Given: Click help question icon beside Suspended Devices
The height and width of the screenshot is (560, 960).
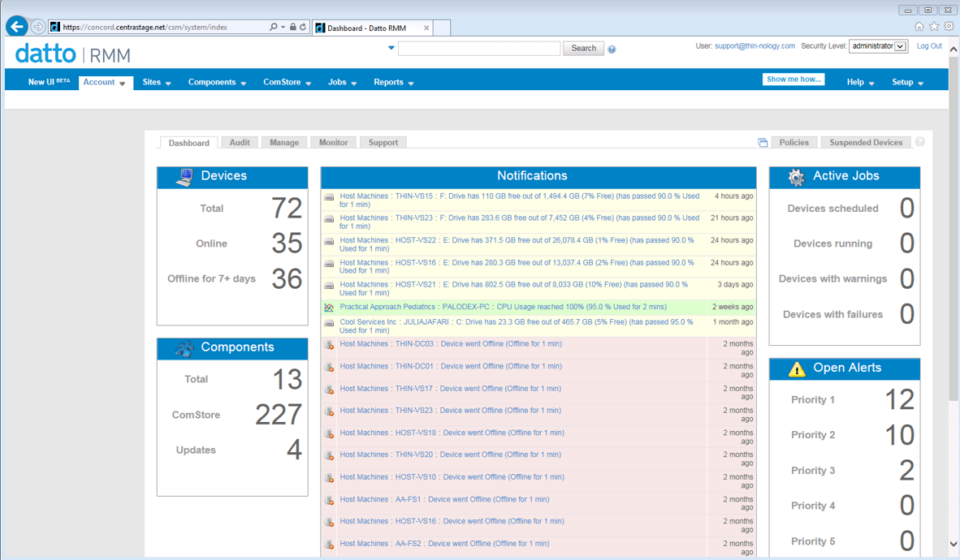Looking at the screenshot, I should (x=919, y=142).
